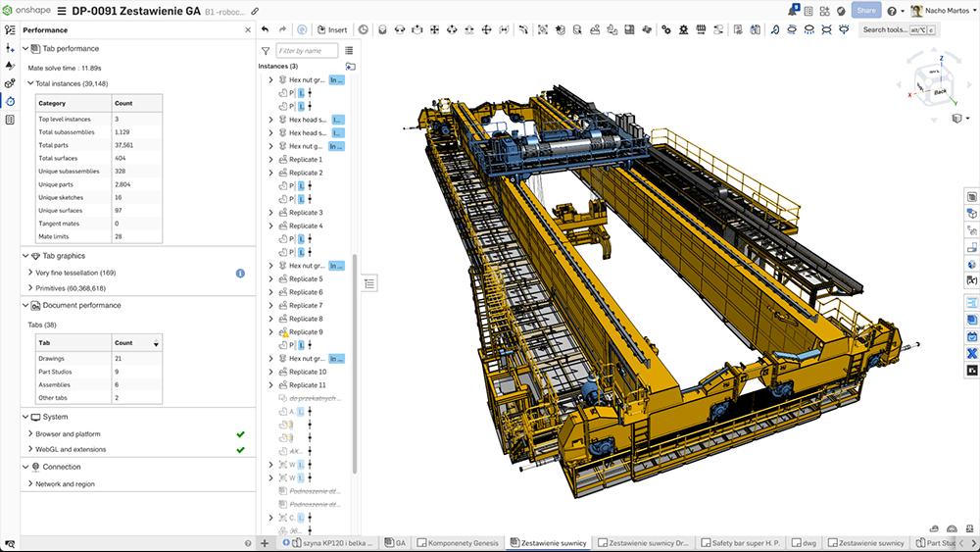Click the Share button
Screen dimensions: 980x552
(x=866, y=11)
